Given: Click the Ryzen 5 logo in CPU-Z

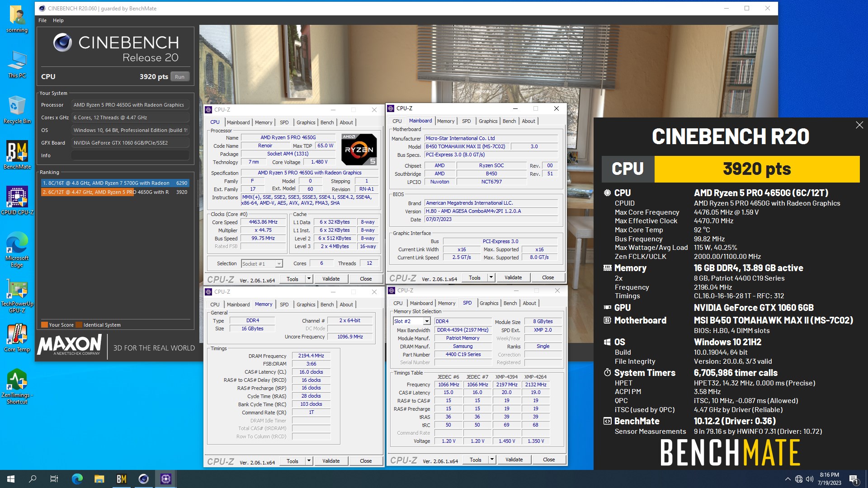Looking at the screenshot, I should pyautogui.click(x=359, y=150).
